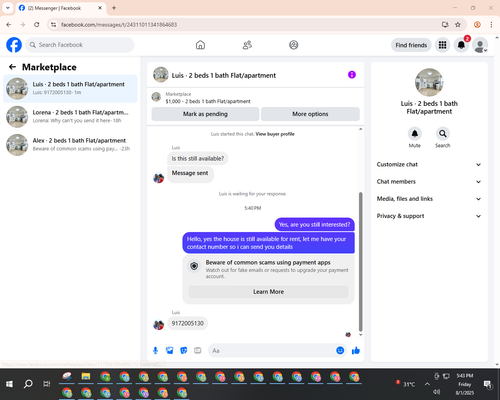This screenshot has width=500, height=400.
Task: Open the Facebook home logo
Action: pyautogui.click(x=14, y=45)
